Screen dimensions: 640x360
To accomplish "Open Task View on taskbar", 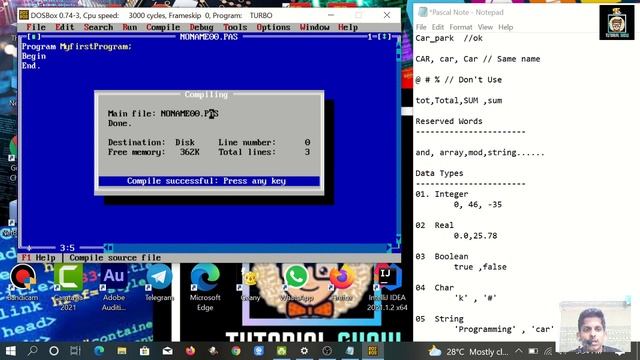I will tap(76, 351).
